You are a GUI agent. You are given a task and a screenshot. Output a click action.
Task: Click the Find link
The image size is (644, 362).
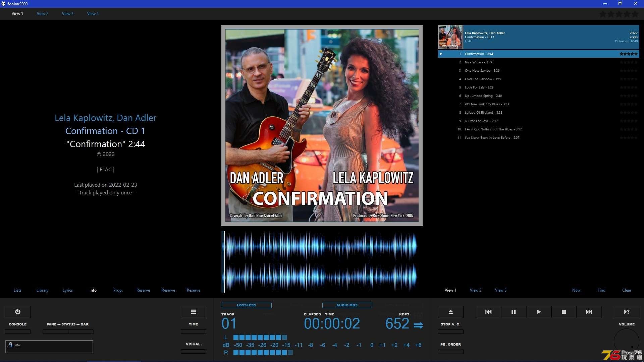click(601, 290)
